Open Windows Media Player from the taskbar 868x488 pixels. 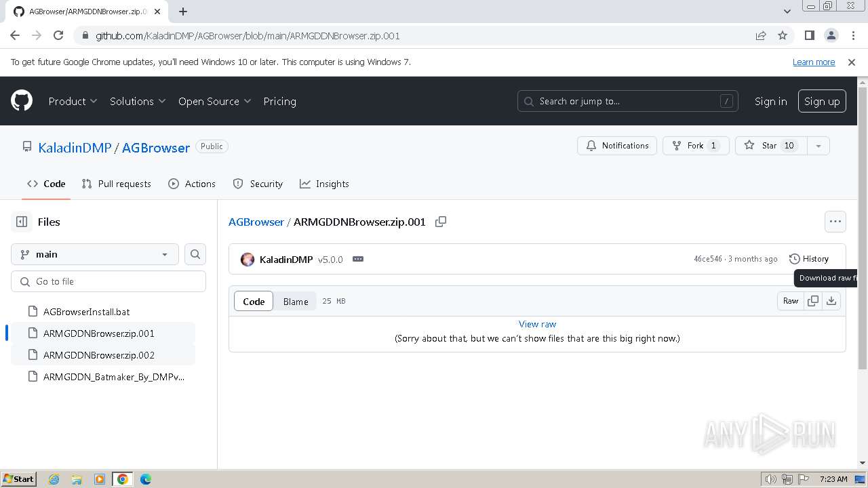[x=100, y=479]
